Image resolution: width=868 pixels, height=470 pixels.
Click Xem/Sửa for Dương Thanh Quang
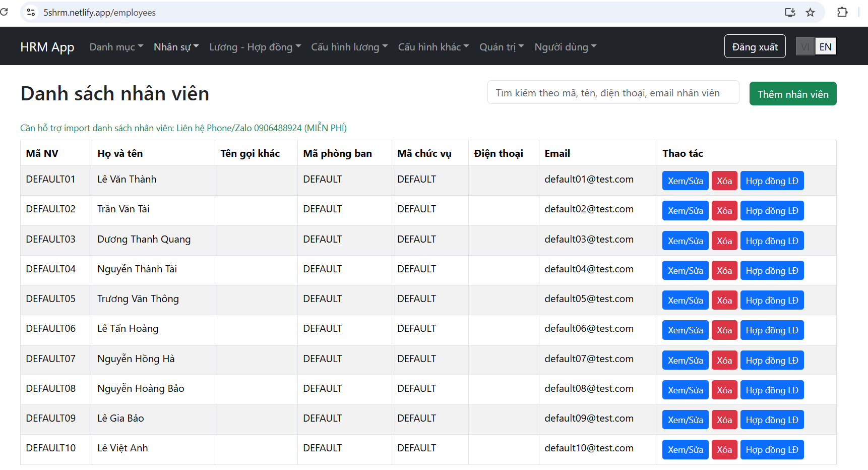(685, 241)
